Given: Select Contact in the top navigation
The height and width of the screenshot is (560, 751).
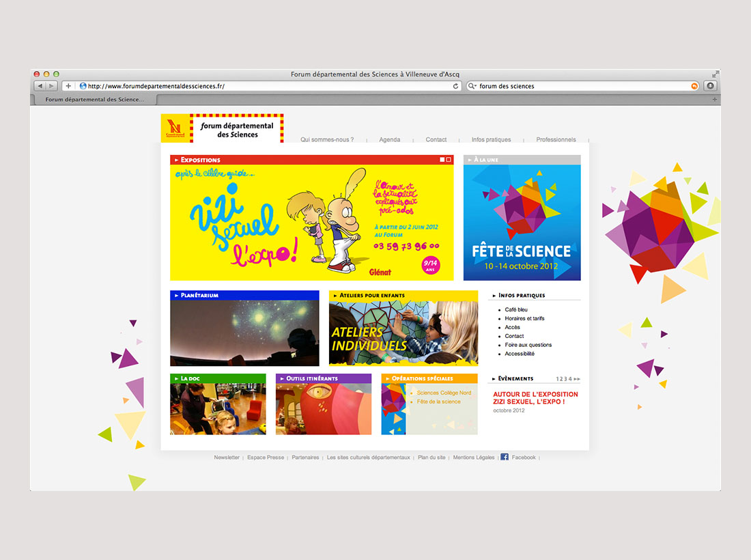Looking at the screenshot, I should tap(436, 140).
